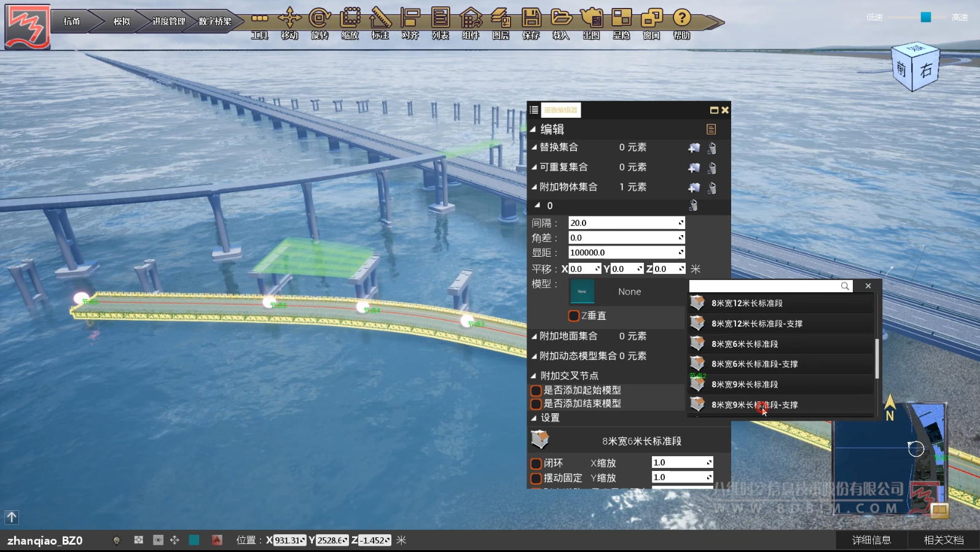Open the 帮助 help icon
Viewport: 980px width, 552px height.
[681, 23]
